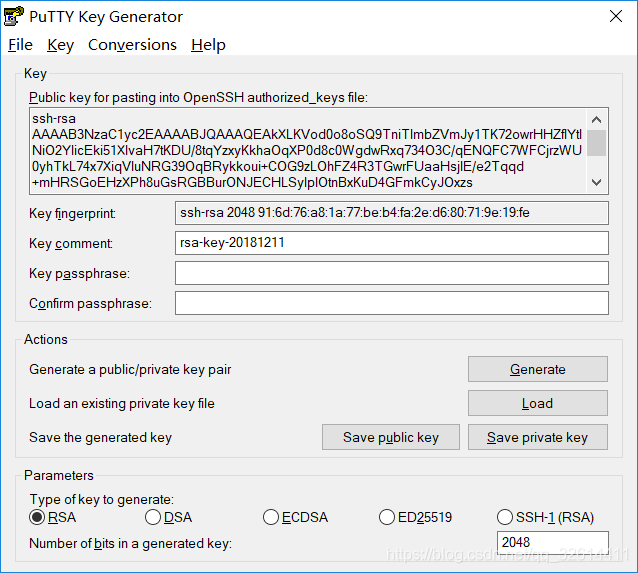Click the 'Key passphrase:' label

(79, 273)
